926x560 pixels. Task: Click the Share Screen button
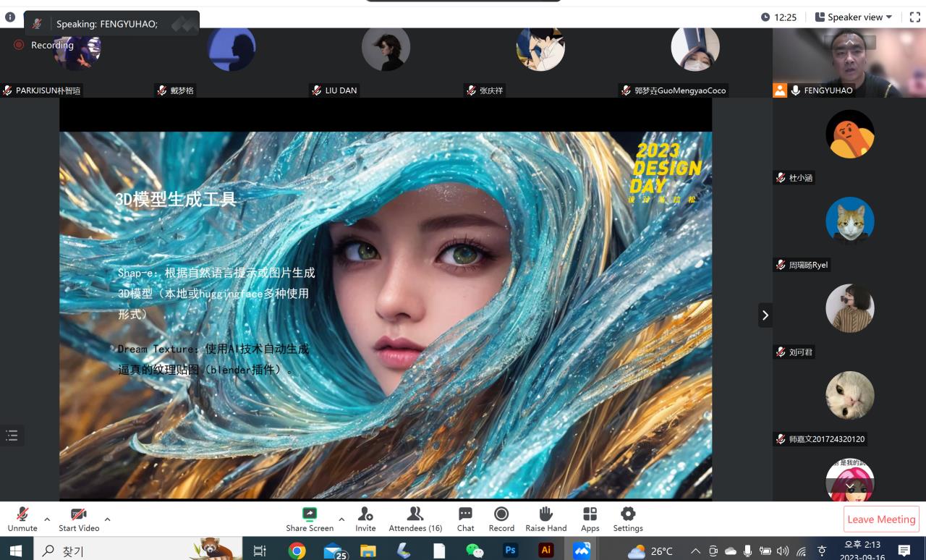pyautogui.click(x=310, y=519)
